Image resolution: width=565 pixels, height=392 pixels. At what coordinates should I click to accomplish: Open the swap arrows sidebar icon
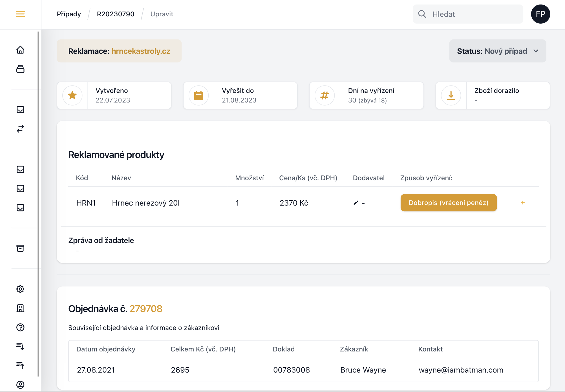20,129
